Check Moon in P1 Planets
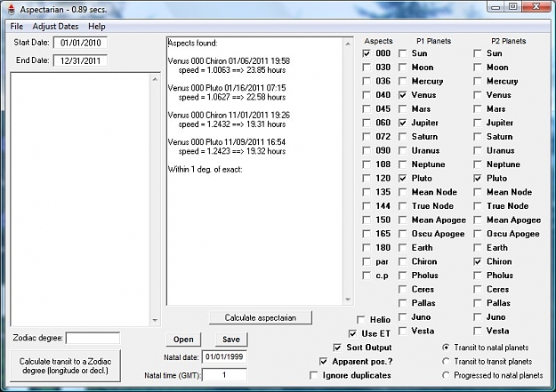The height and width of the screenshot is (392, 556). [402, 68]
